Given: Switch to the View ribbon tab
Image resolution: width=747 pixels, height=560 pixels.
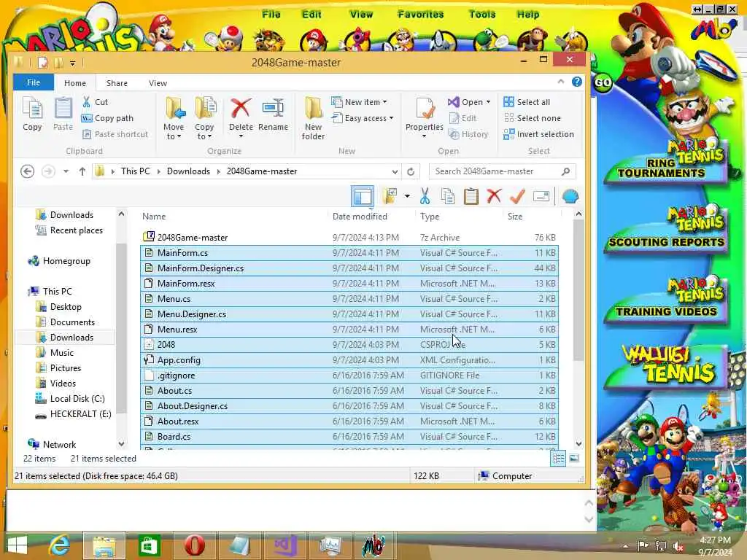Looking at the screenshot, I should pyautogui.click(x=158, y=83).
